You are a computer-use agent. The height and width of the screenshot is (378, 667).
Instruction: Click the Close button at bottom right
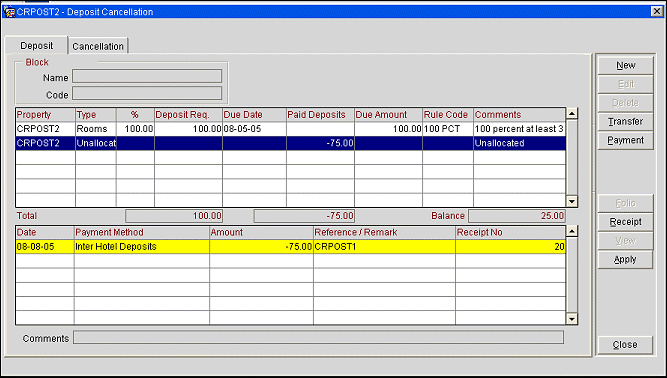coord(625,345)
